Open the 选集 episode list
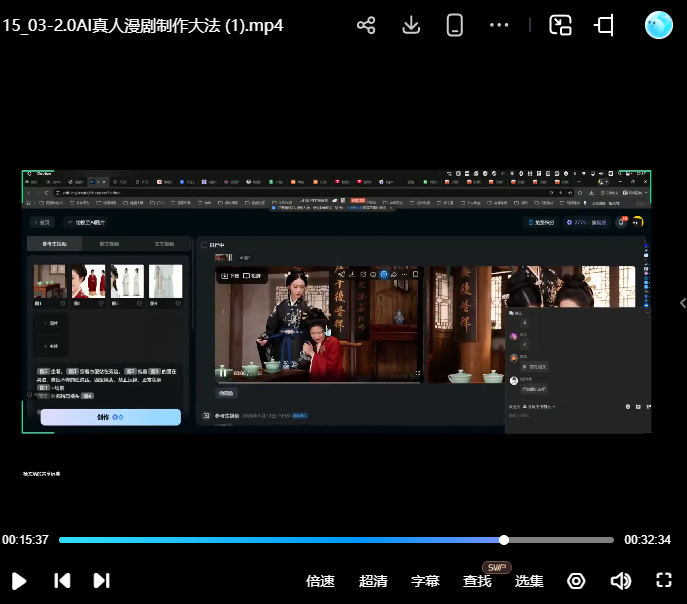The image size is (687, 604). tap(529, 581)
